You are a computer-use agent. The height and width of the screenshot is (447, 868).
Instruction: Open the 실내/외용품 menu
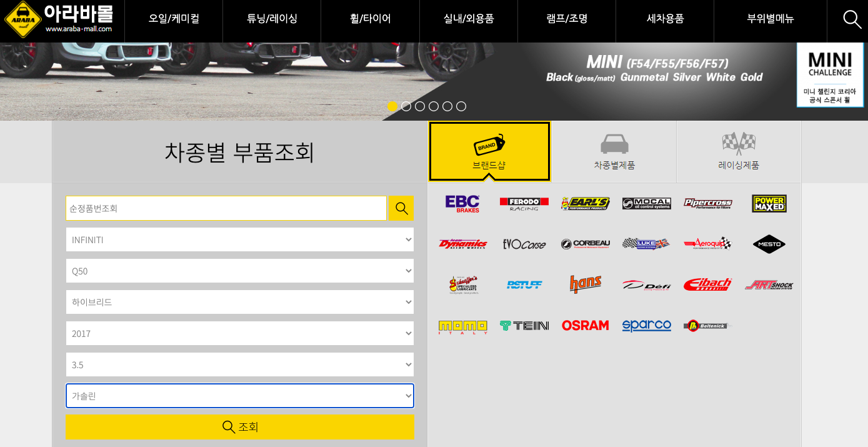pos(469,19)
